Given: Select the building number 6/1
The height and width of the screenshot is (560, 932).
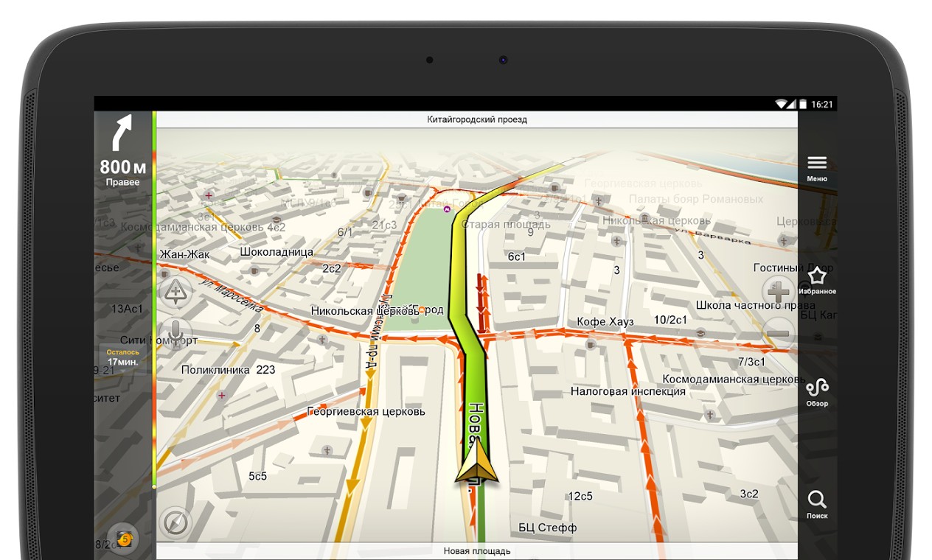Looking at the screenshot, I should [345, 232].
